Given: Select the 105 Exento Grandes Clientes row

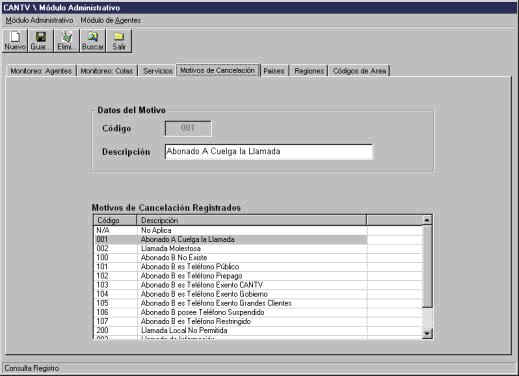Looking at the screenshot, I should (230, 303).
